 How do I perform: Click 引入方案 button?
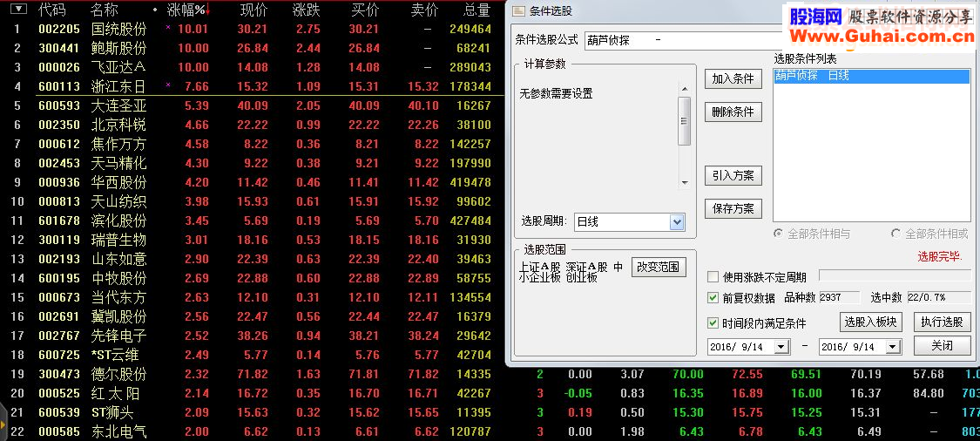coord(733,176)
